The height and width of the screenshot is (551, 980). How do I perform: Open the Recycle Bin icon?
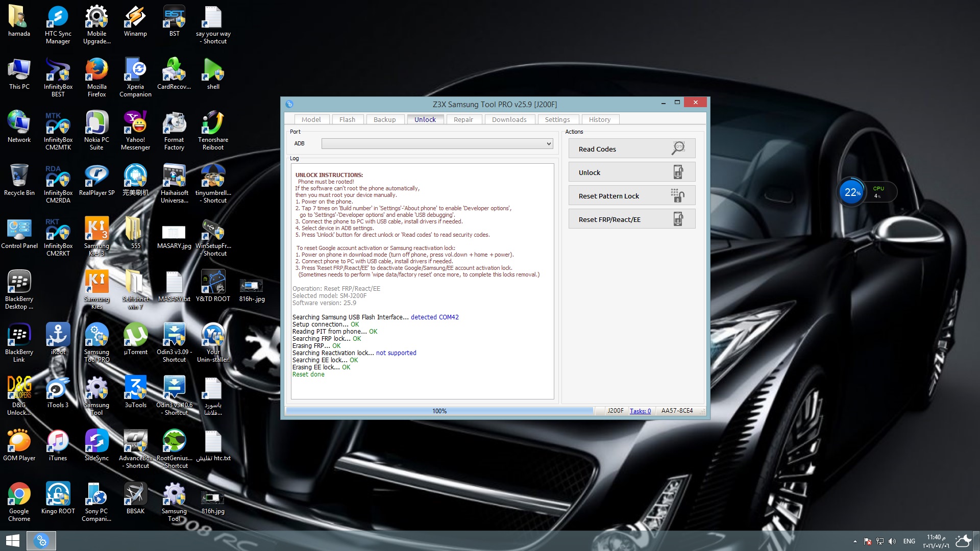(x=19, y=181)
